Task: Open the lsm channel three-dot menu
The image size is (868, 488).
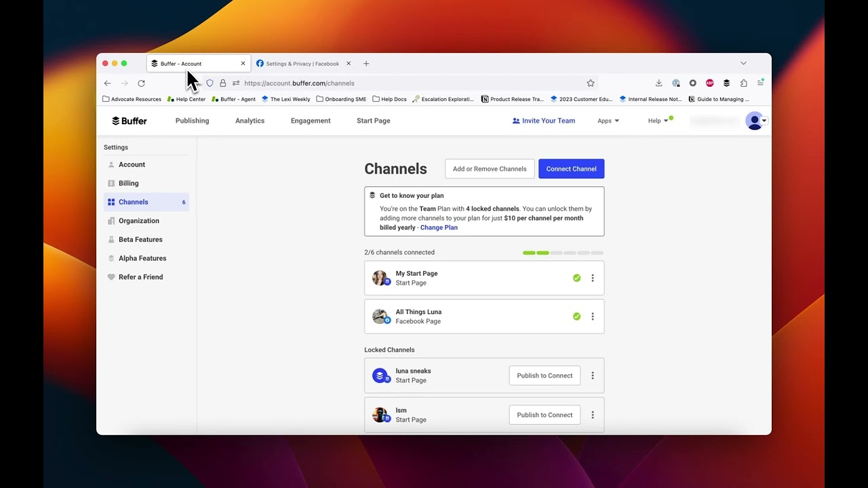Action: 593,415
